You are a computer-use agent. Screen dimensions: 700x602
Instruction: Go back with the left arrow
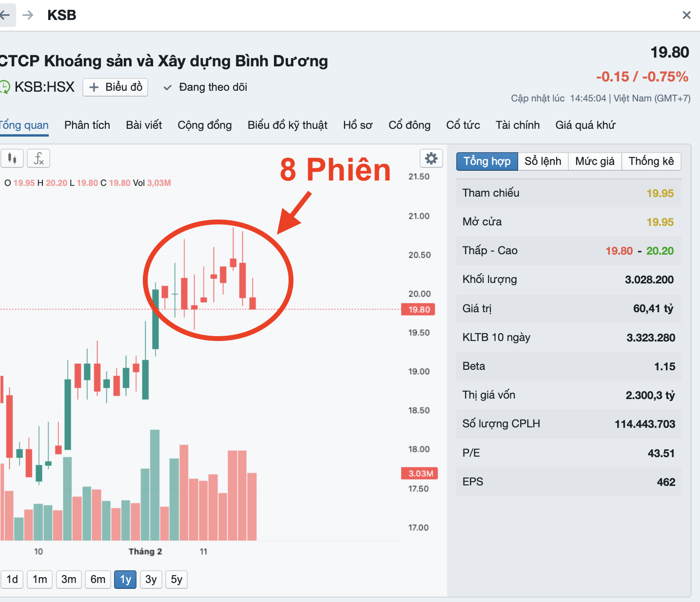(5, 15)
